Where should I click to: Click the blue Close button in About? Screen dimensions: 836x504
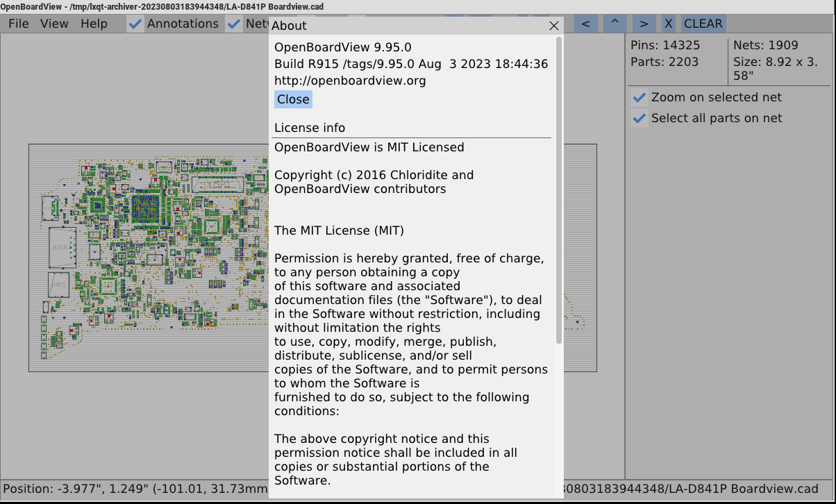(293, 99)
